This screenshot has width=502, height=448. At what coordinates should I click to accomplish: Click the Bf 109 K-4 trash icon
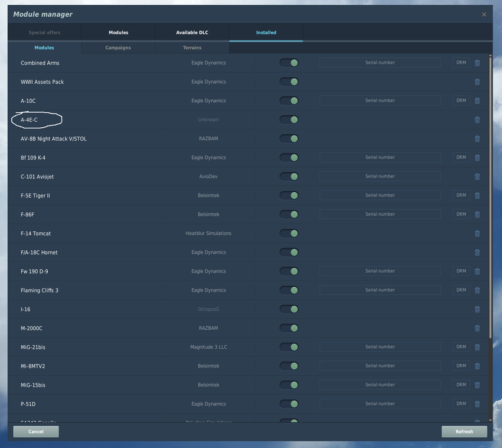[477, 158]
